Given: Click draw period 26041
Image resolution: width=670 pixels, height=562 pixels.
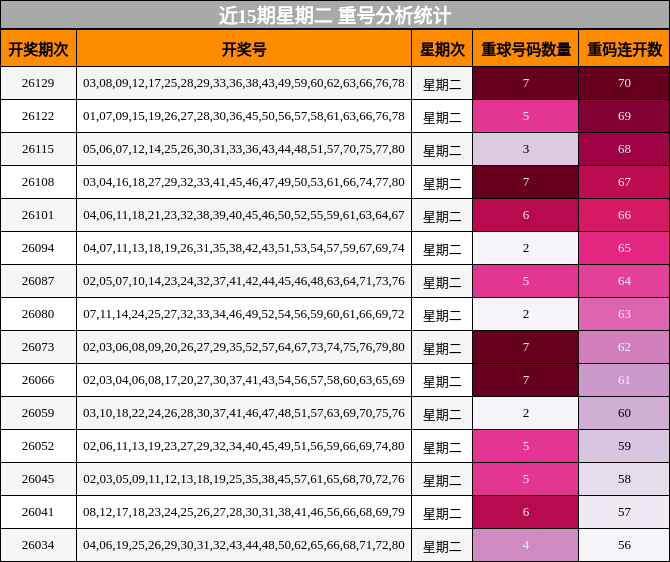Looking at the screenshot, I should pyautogui.click(x=38, y=512).
